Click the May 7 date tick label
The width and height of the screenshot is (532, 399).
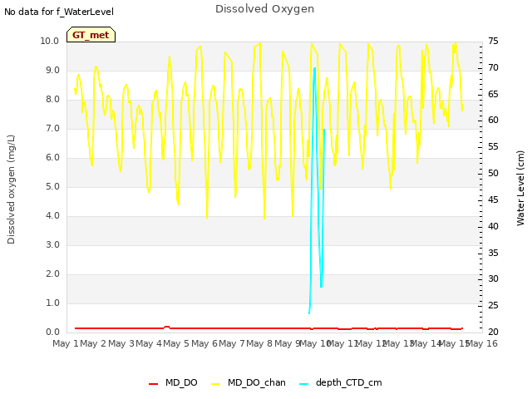(231, 343)
